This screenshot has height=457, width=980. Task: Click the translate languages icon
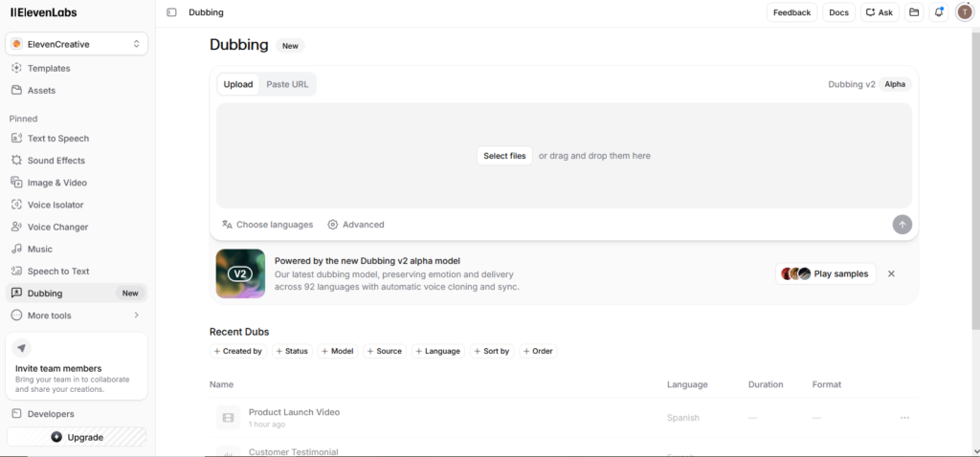click(227, 225)
